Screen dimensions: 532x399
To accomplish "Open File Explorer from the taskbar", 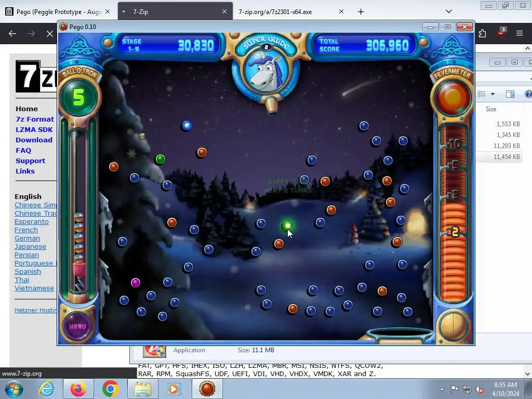I will click(143, 389).
